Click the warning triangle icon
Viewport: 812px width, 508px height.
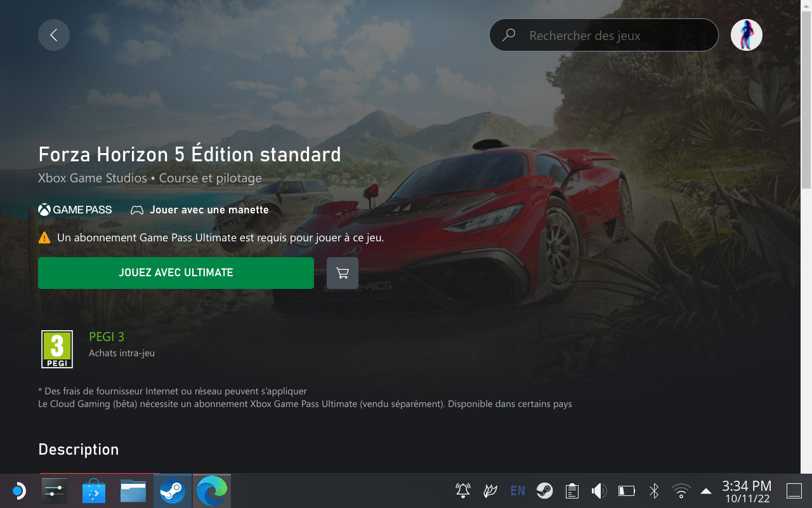[44, 238]
